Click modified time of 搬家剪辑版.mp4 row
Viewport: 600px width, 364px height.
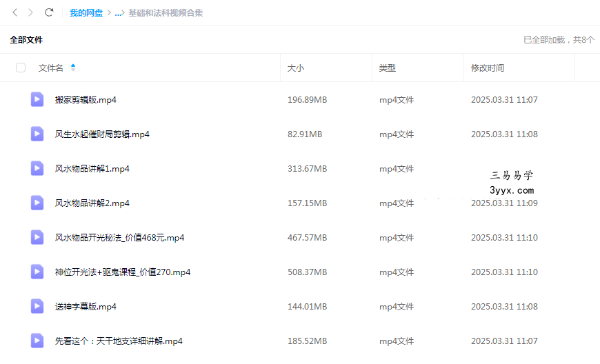504,100
